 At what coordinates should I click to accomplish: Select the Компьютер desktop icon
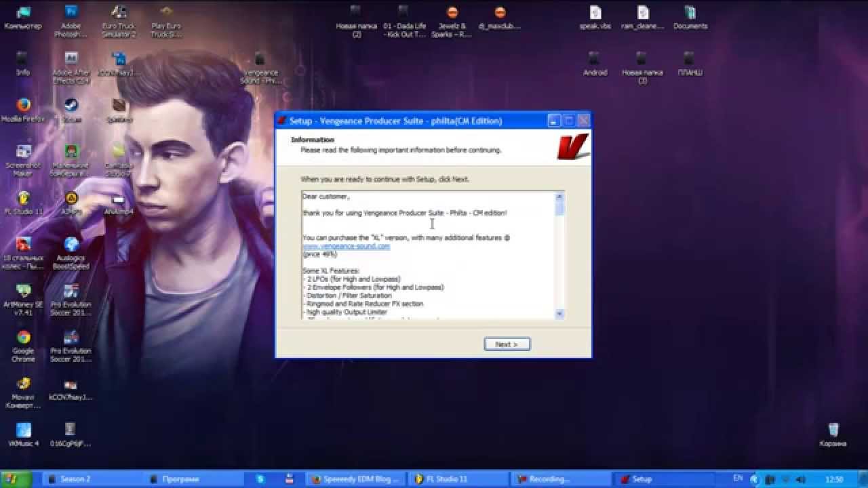tap(23, 18)
